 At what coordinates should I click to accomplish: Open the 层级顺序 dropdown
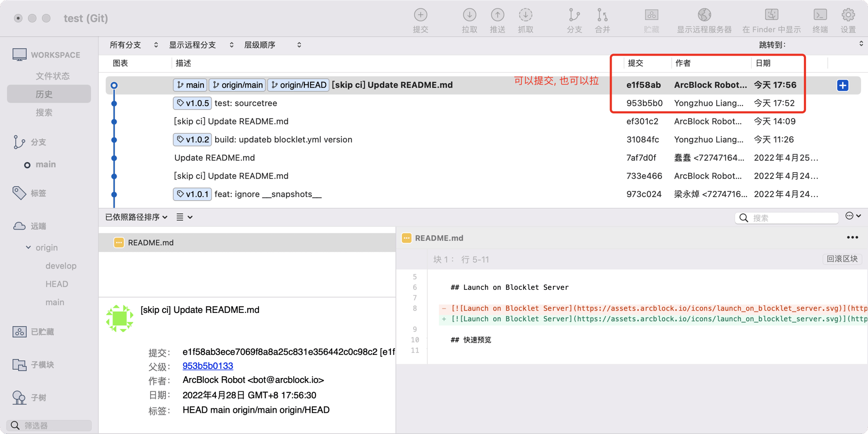click(273, 45)
